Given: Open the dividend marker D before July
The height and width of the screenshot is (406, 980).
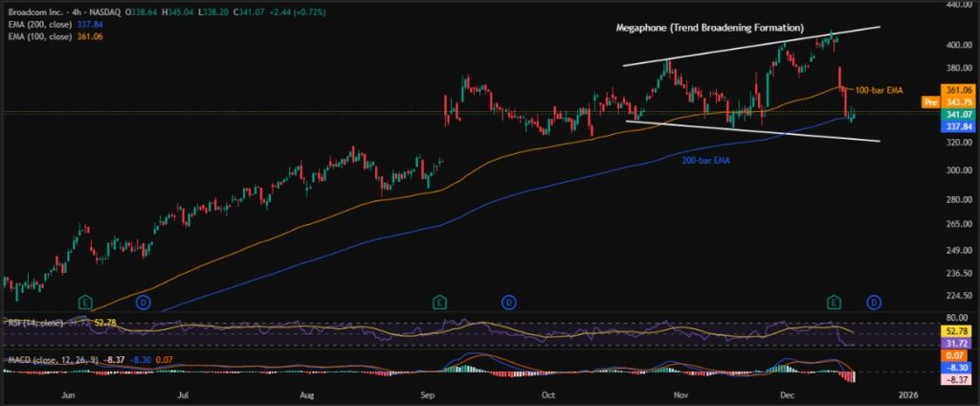Looking at the screenshot, I should 144,303.
